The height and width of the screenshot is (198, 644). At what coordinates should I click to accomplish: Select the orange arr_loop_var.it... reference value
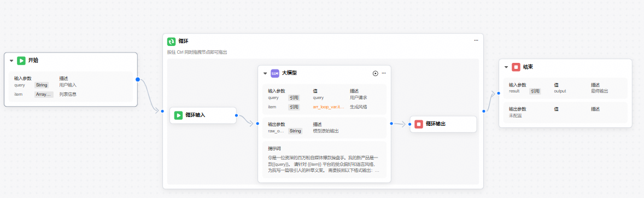(329, 107)
